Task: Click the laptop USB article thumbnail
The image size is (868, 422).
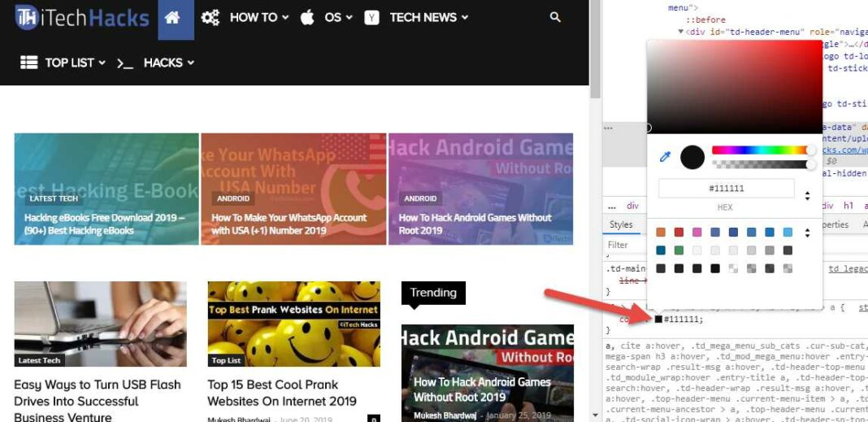Action: [100, 324]
